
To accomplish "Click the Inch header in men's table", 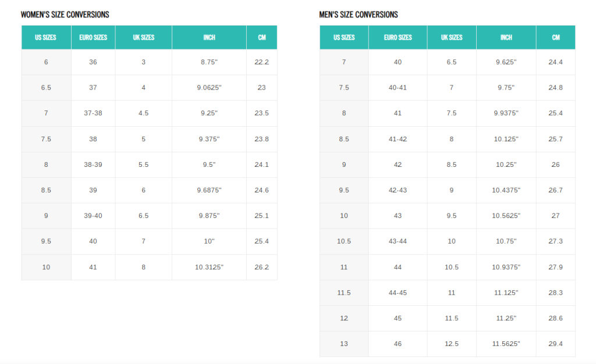I will coord(506,38).
